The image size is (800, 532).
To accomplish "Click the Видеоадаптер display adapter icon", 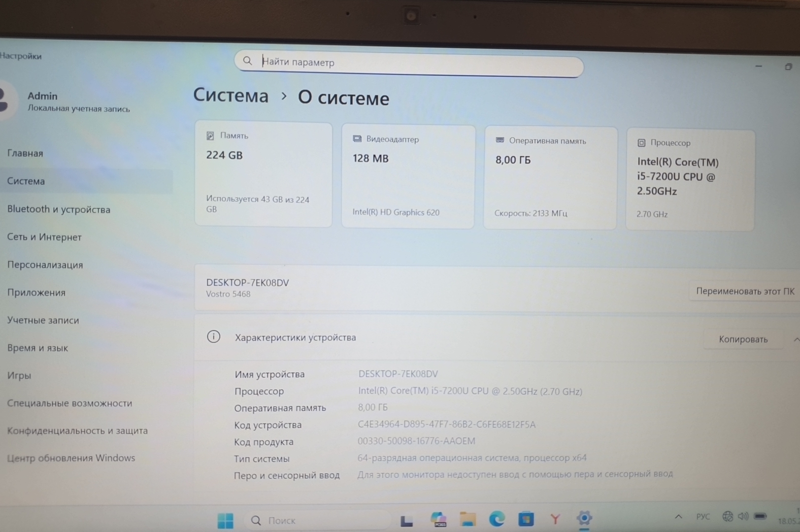I will click(357, 139).
